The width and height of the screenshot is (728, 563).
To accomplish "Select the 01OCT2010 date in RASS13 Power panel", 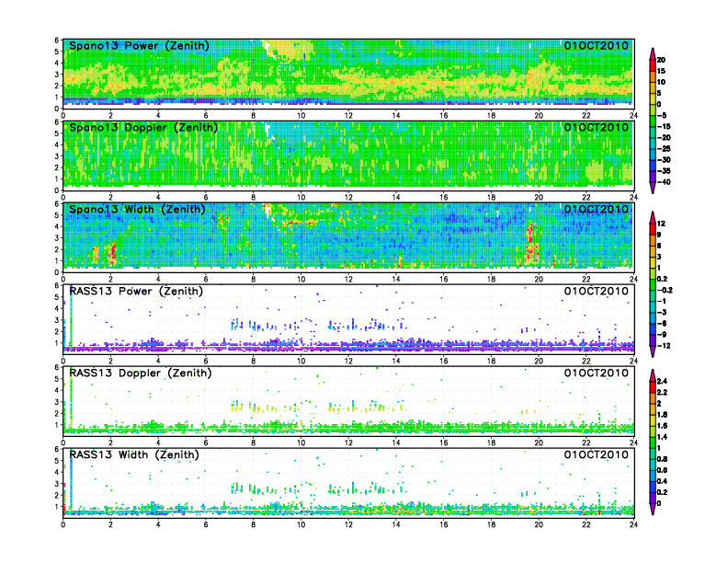I will pyautogui.click(x=597, y=292).
